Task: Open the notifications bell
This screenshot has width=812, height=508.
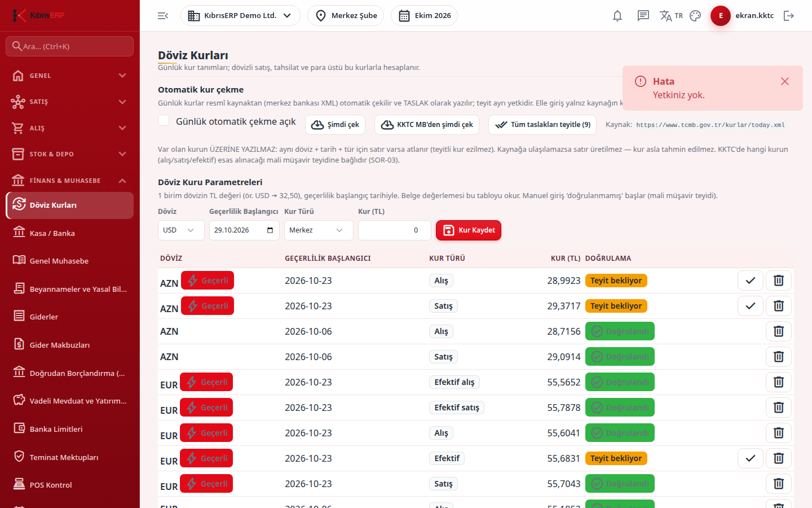Action: pos(617,16)
